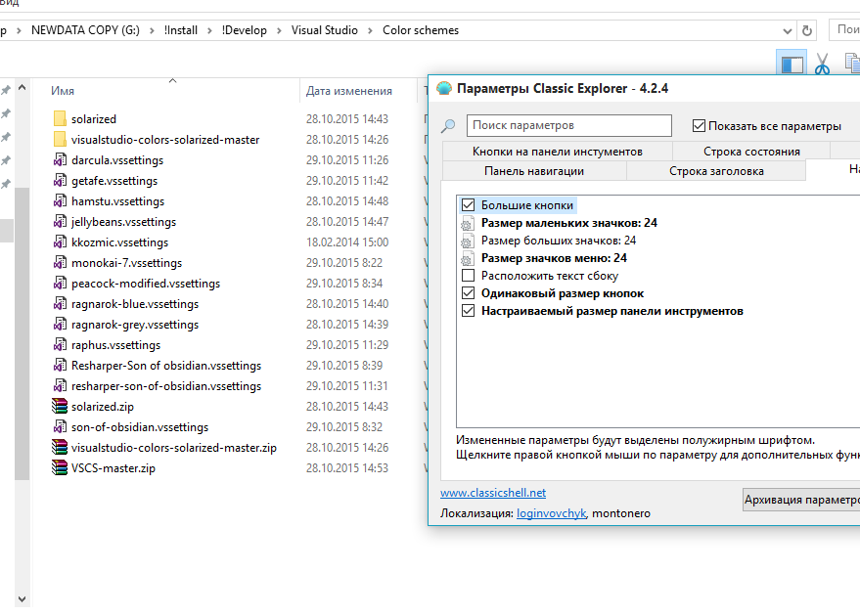Click the son-of-obsidian.vssettings file icon
The image size is (860, 616).
pos(60,427)
